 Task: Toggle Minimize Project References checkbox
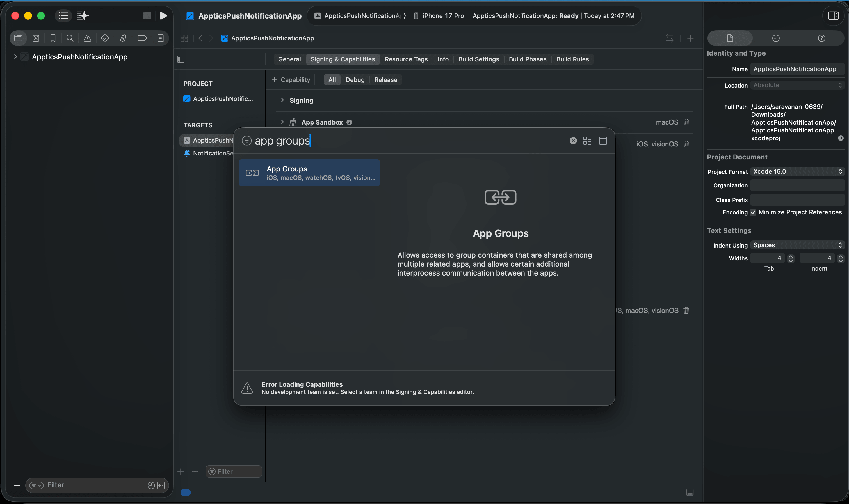[x=753, y=213]
